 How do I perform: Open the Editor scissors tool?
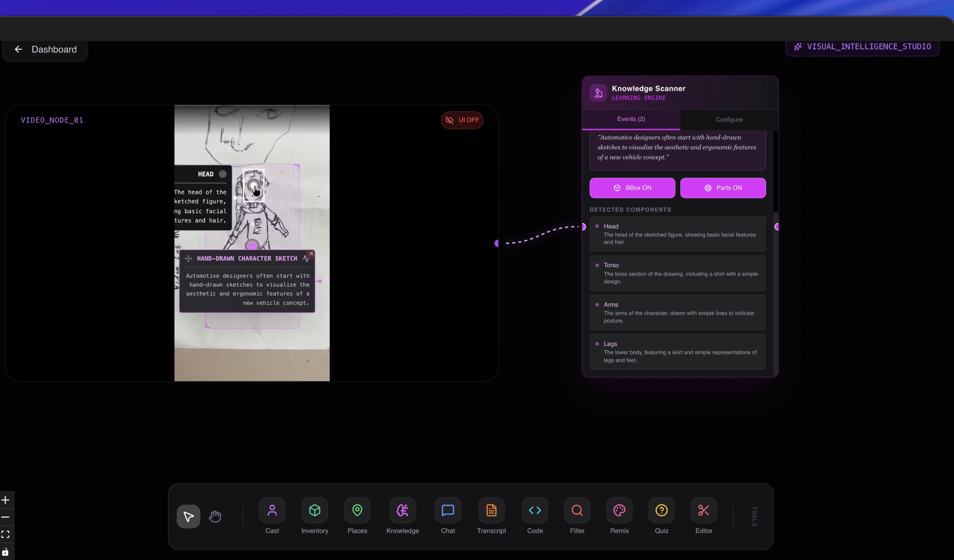pyautogui.click(x=703, y=511)
